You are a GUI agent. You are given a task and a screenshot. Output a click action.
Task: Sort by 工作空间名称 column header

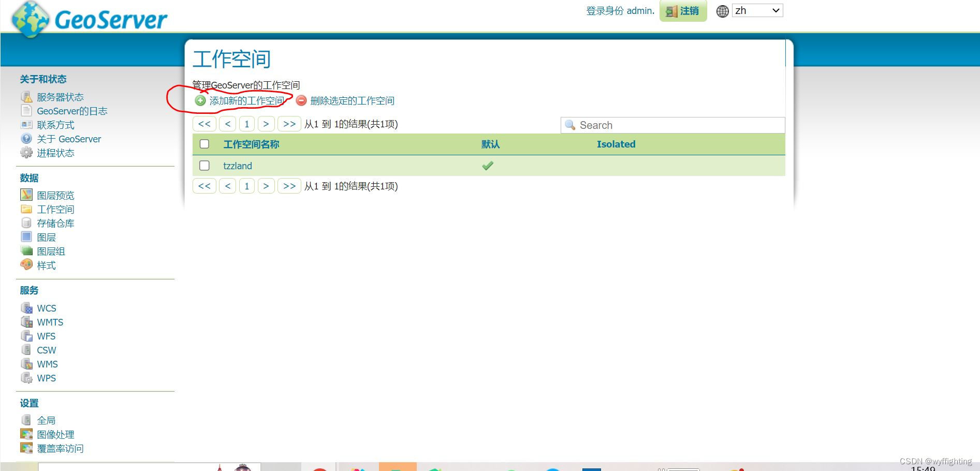click(251, 144)
